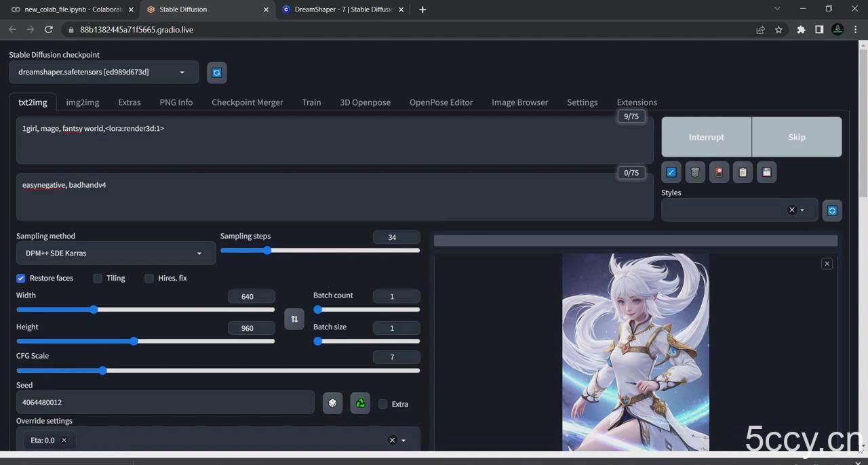The image size is (868, 465).
Task: Clear all Override settings entries
Action: [392, 440]
